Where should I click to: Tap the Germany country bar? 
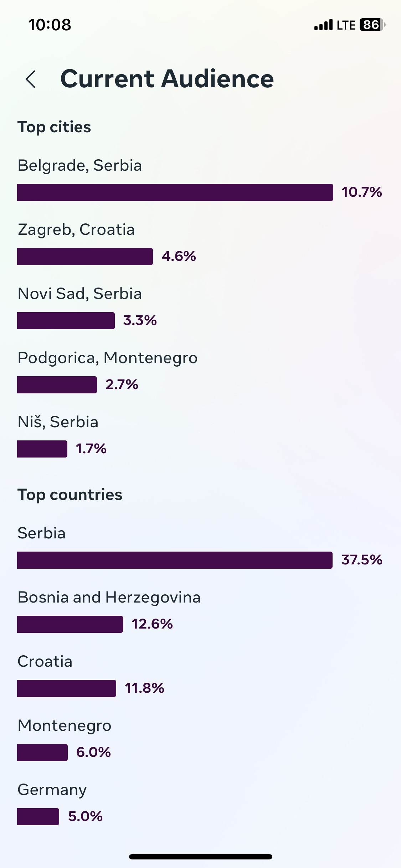(38, 817)
